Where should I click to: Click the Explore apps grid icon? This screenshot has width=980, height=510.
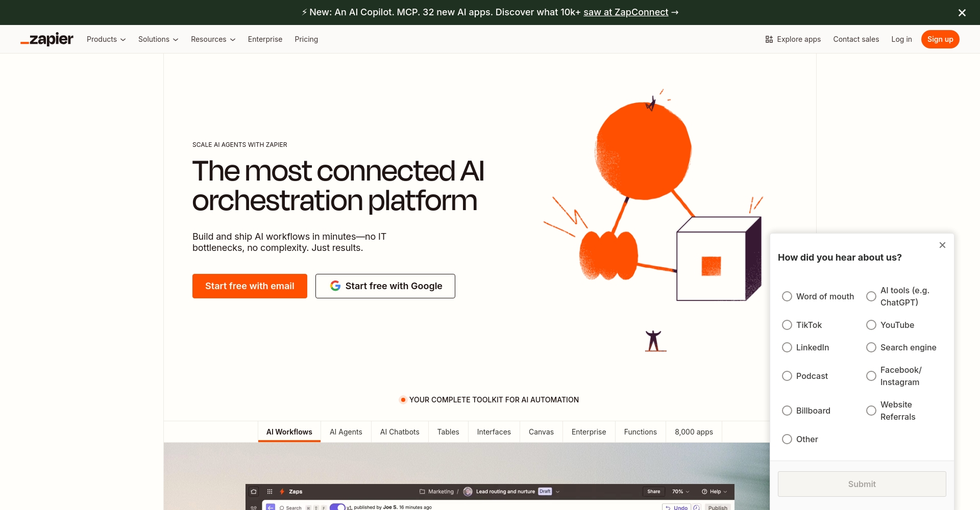point(769,39)
